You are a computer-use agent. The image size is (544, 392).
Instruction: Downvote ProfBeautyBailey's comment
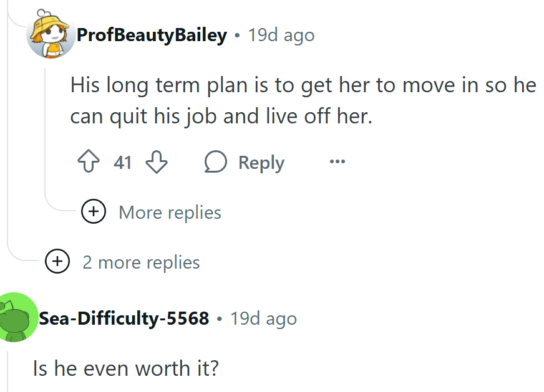tap(156, 163)
